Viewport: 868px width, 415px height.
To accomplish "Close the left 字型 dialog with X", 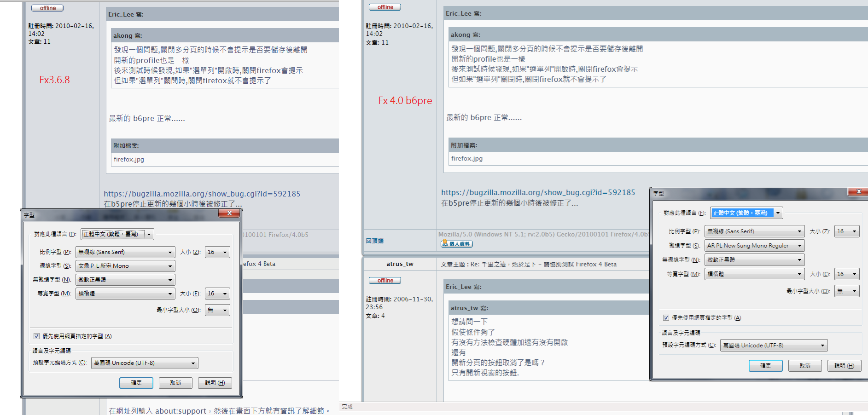I will 229,213.
